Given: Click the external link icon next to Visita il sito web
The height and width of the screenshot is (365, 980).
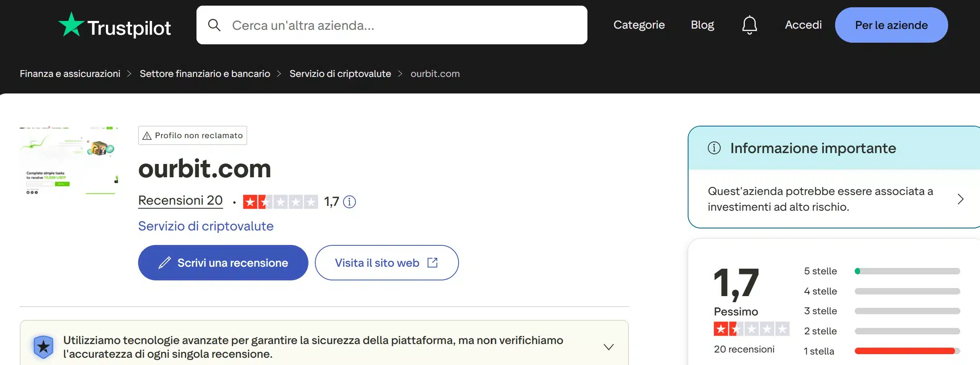Looking at the screenshot, I should click(x=433, y=262).
